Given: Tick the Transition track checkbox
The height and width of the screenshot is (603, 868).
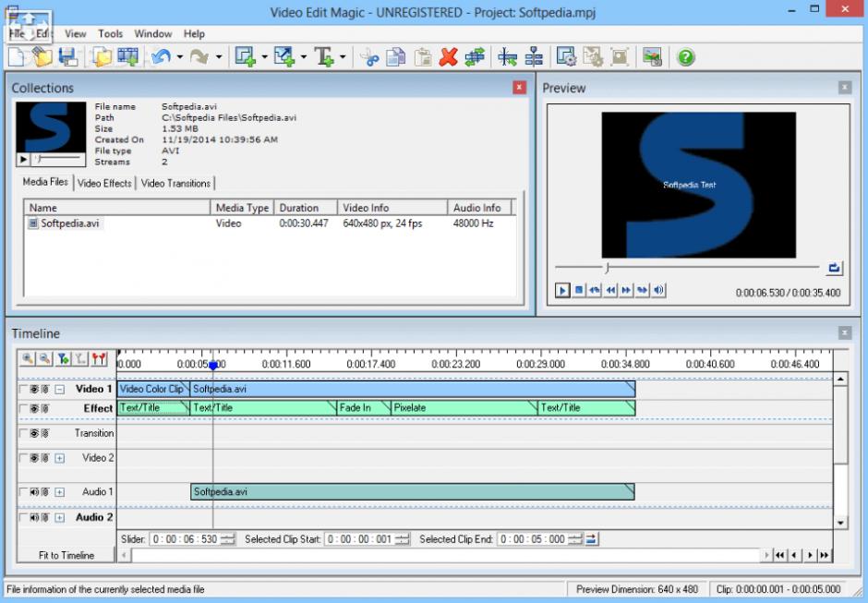Looking at the screenshot, I should pos(23,433).
